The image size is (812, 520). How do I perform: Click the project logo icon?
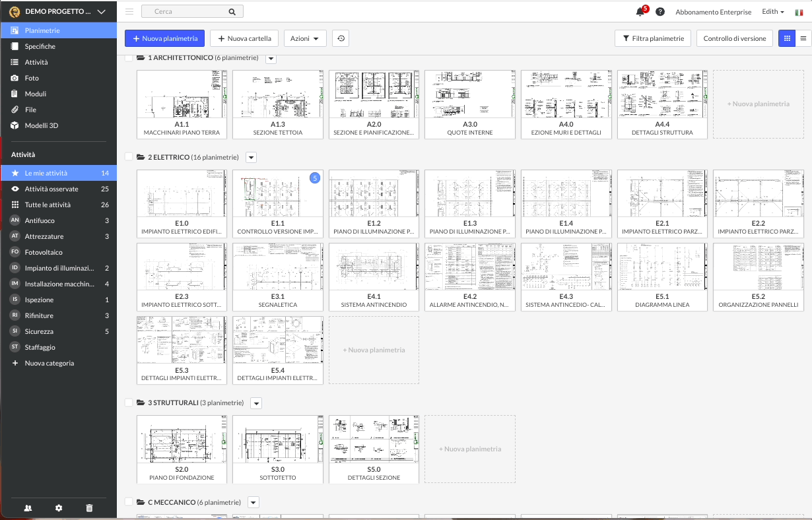(13, 12)
